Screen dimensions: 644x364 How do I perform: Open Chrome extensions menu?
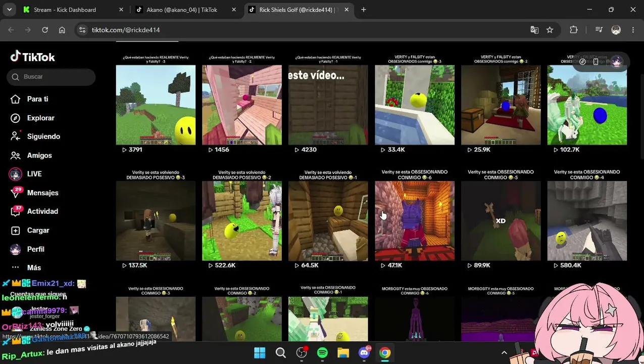[573, 30]
